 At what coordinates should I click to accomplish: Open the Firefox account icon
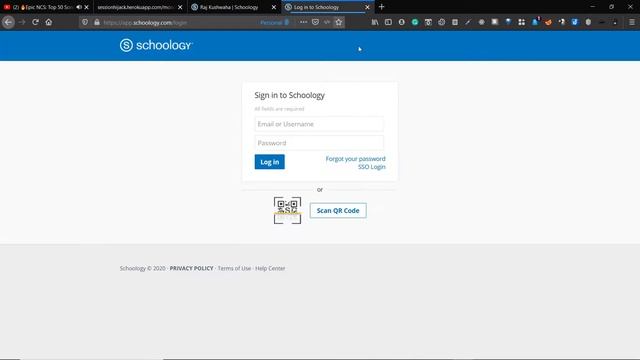point(402,22)
